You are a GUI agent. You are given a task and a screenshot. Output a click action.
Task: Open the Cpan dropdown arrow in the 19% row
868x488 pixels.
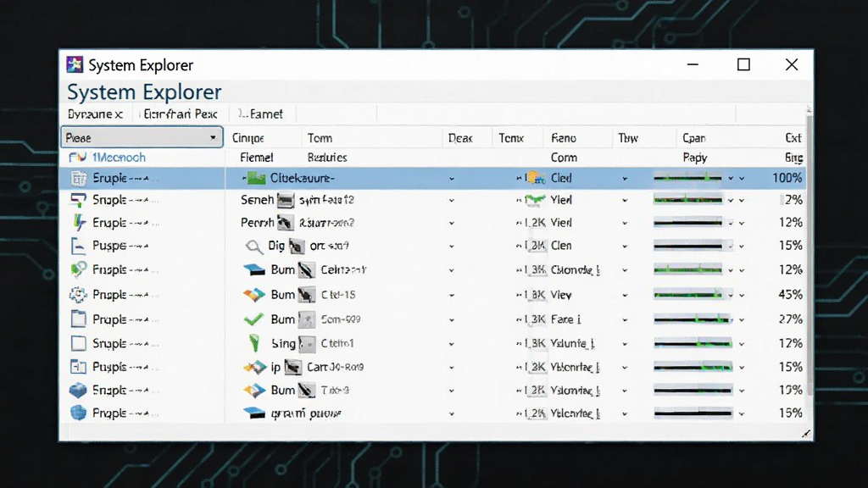coord(742,391)
